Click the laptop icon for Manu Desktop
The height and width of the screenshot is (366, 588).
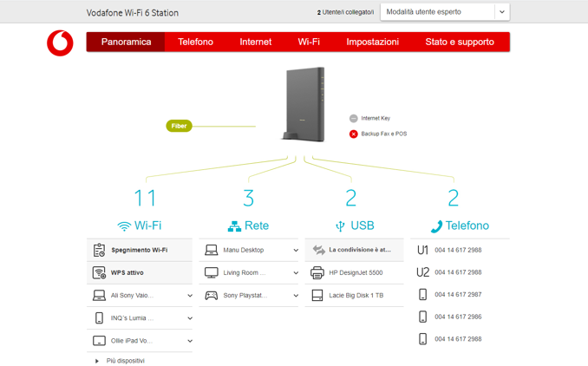click(211, 250)
